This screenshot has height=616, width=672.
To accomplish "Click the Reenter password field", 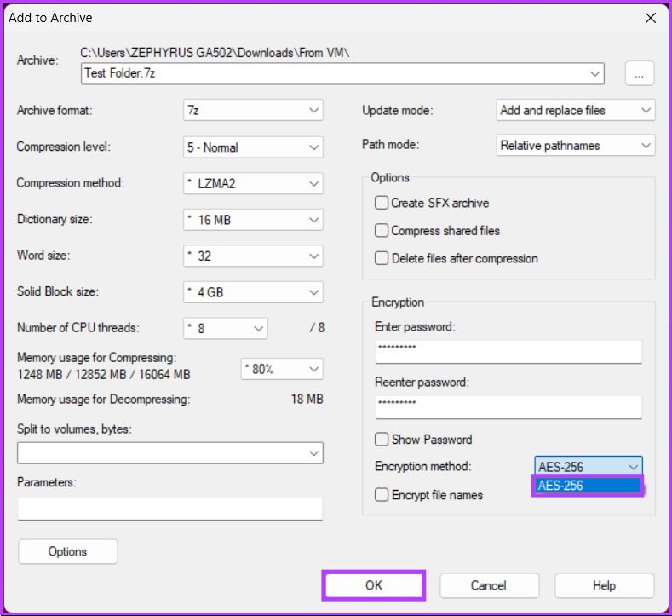I will pos(508,407).
